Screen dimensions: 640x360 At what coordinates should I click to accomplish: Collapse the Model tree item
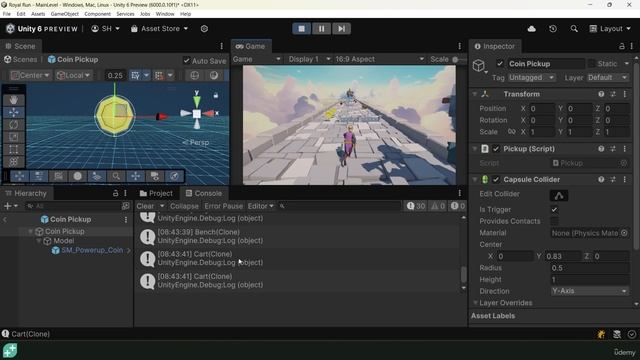tap(39, 241)
